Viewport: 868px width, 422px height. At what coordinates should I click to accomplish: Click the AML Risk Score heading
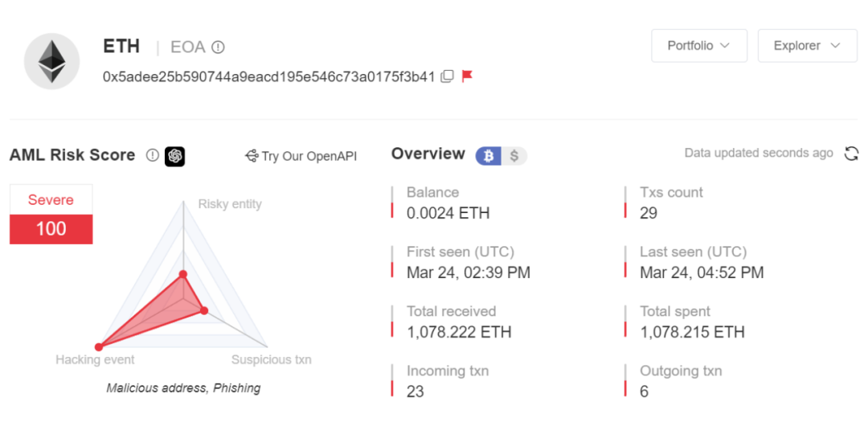(x=72, y=155)
